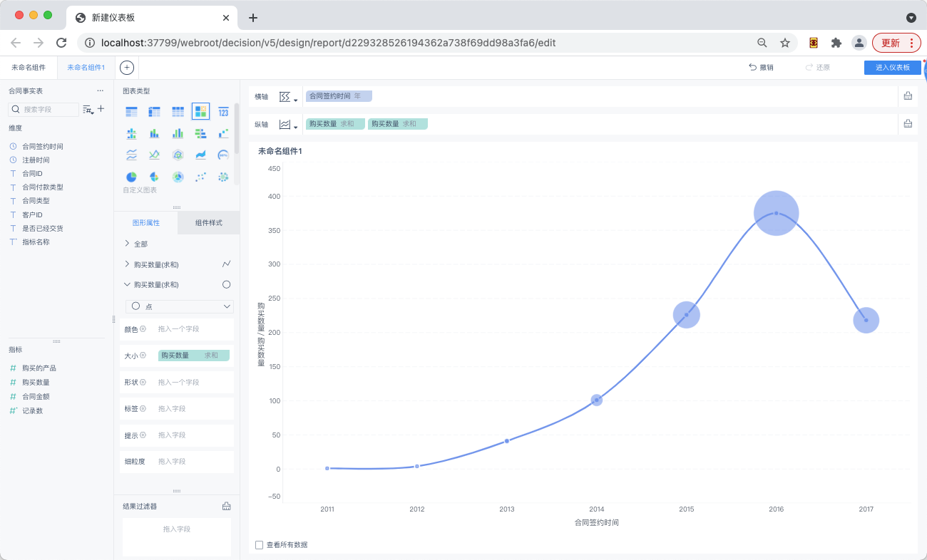Click the first 购买数量 求和 pill on 纵轴
Screen dimensions: 927x560
click(x=336, y=124)
